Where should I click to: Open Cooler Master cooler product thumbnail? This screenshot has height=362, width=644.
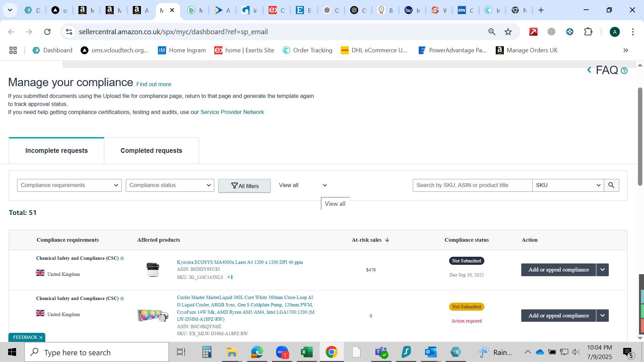coord(153,315)
